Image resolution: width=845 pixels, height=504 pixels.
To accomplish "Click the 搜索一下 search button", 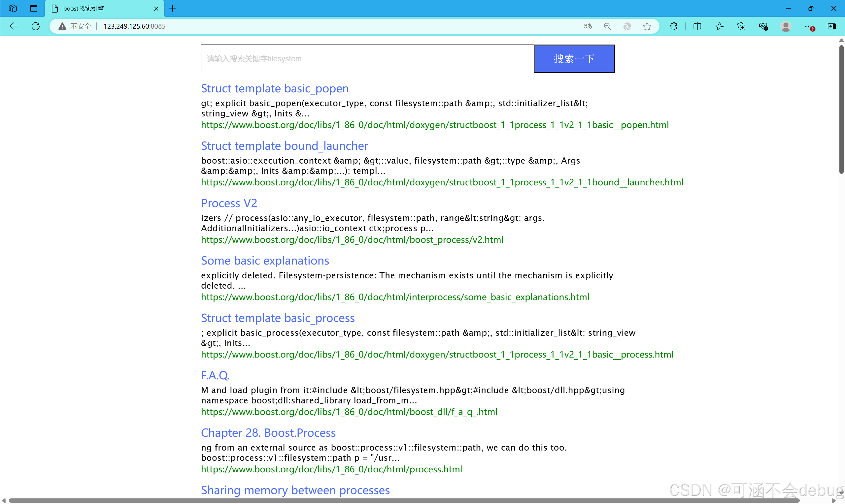I will pyautogui.click(x=574, y=58).
